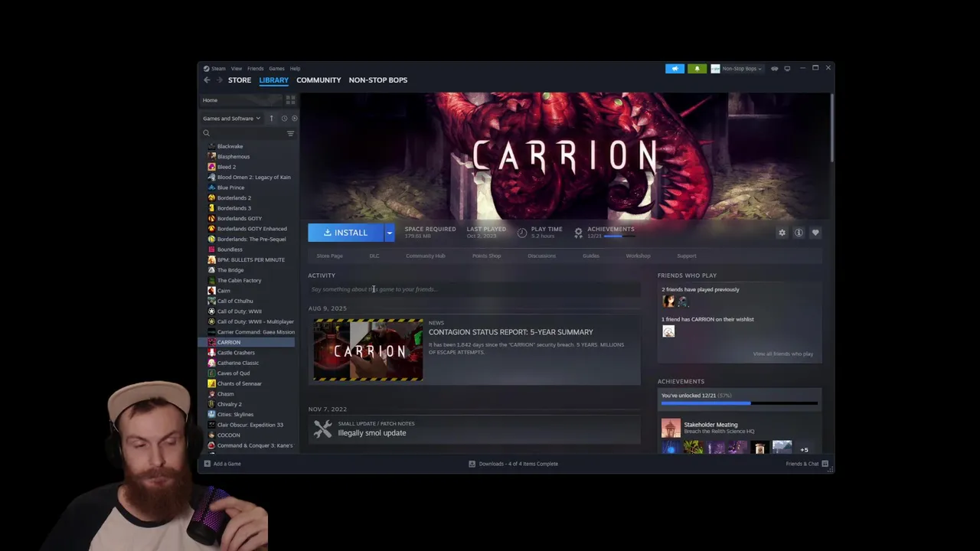The width and height of the screenshot is (980, 551).
Task: Open the +5 more achievements badge
Action: pos(804,450)
